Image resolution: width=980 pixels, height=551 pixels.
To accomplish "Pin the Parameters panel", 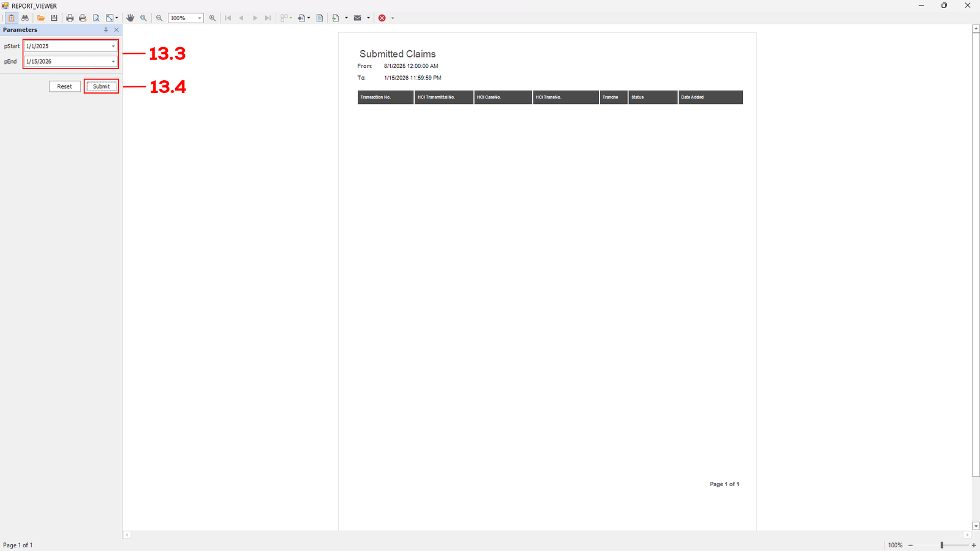I will tap(106, 30).
